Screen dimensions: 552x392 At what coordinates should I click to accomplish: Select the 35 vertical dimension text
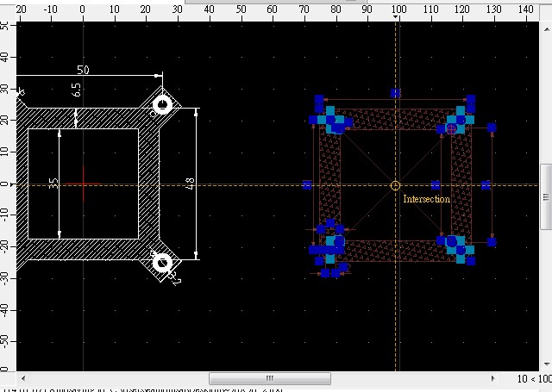pos(54,184)
